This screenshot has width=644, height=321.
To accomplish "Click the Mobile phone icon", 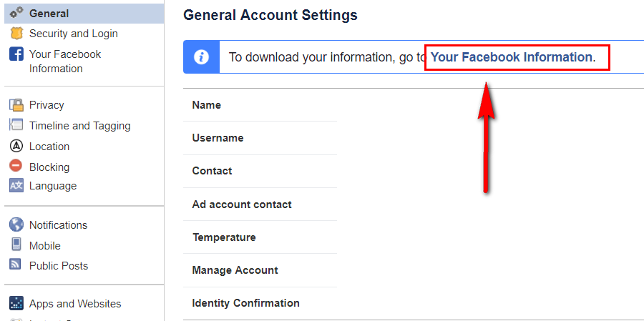I will click(x=16, y=245).
